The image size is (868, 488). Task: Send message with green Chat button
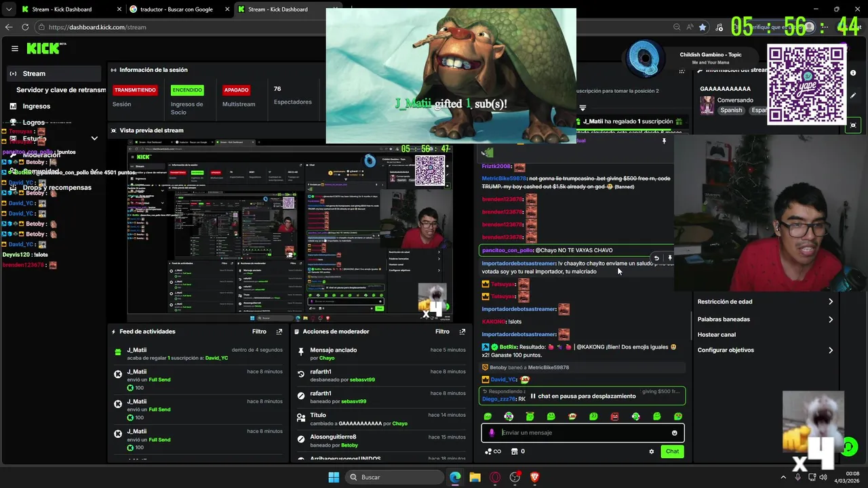[x=672, y=451]
